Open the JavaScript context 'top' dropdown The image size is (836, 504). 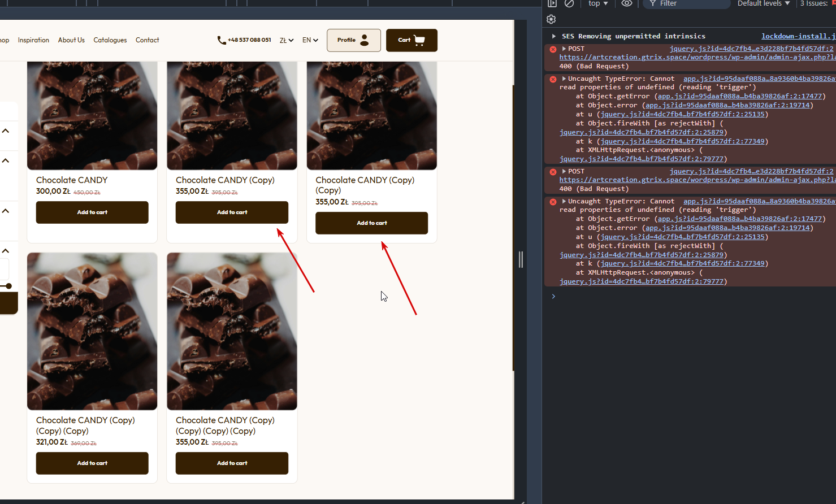pyautogui.click(x=598, y=3)
